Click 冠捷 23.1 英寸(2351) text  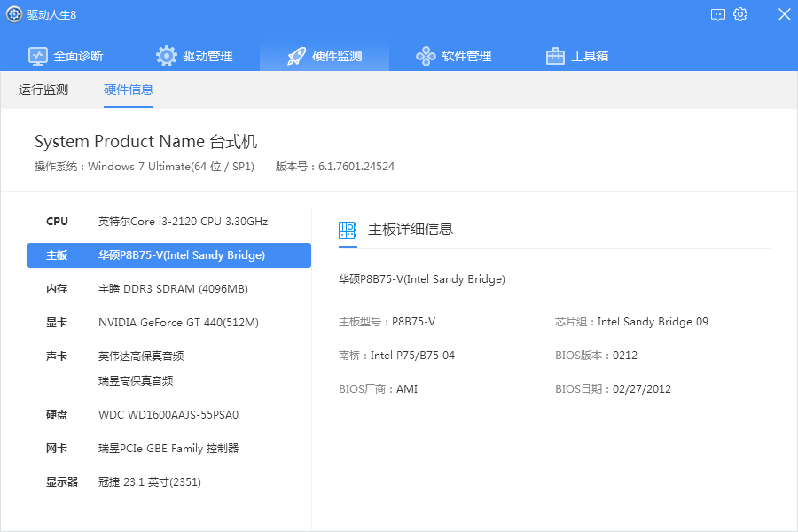[150, 481]
